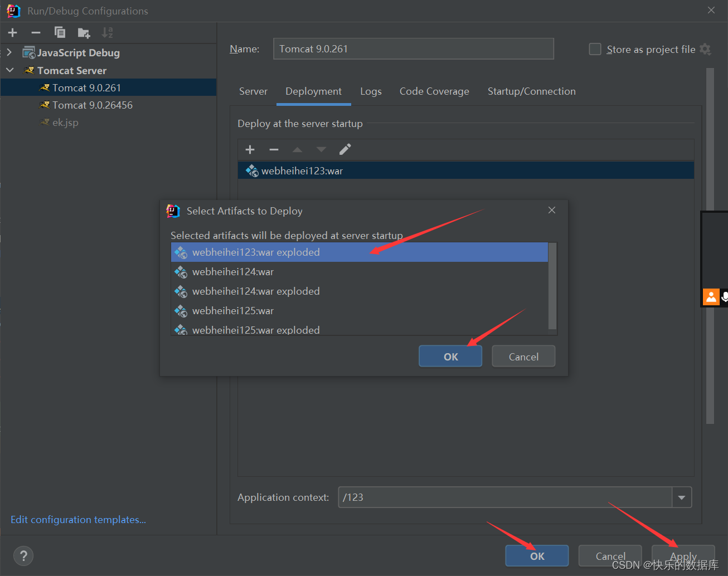The height and width of the screenshot is (576, 728).
Task: Edit deployment artifact pencil icon
Action: (x=345, y=149)
